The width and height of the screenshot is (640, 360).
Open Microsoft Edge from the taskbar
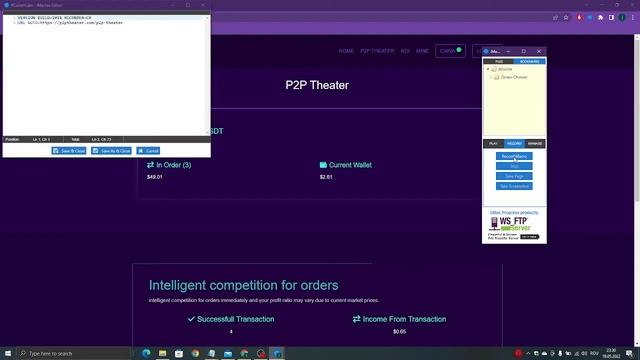[146, 353]
